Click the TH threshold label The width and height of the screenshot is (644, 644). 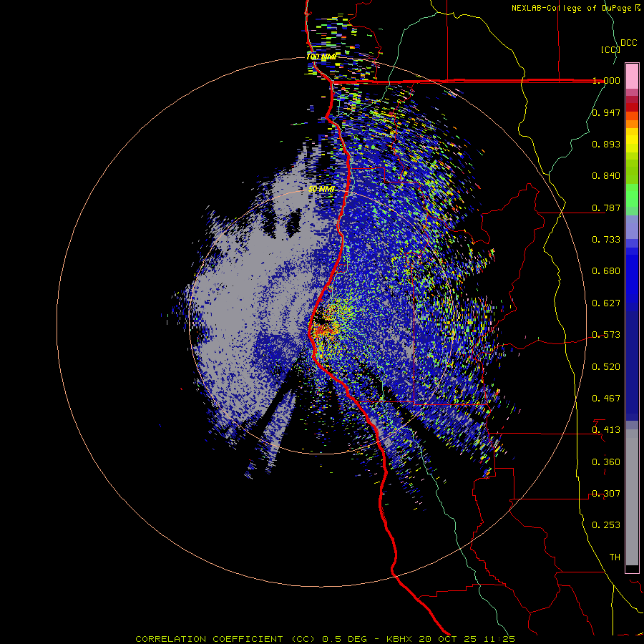(615, 557)
